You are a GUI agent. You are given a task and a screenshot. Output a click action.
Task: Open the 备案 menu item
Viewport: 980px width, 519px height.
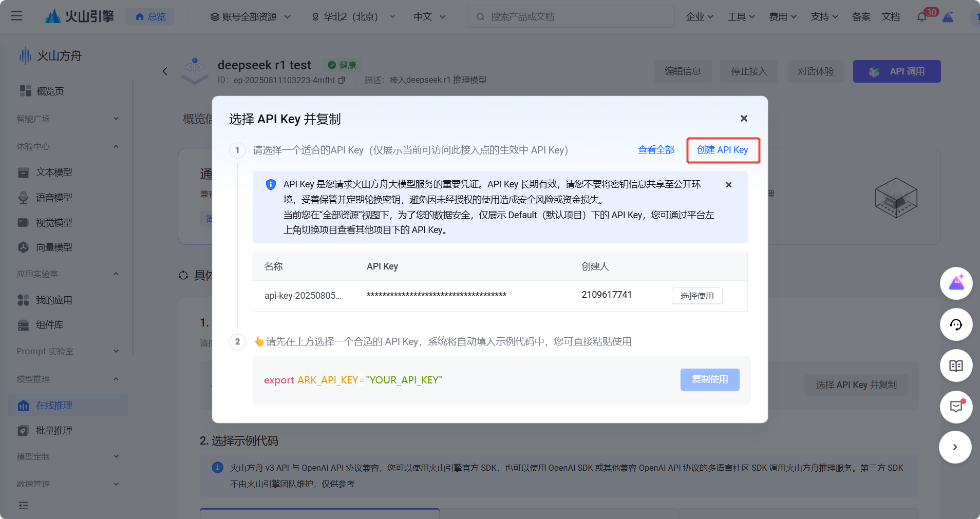coord(861,17)
